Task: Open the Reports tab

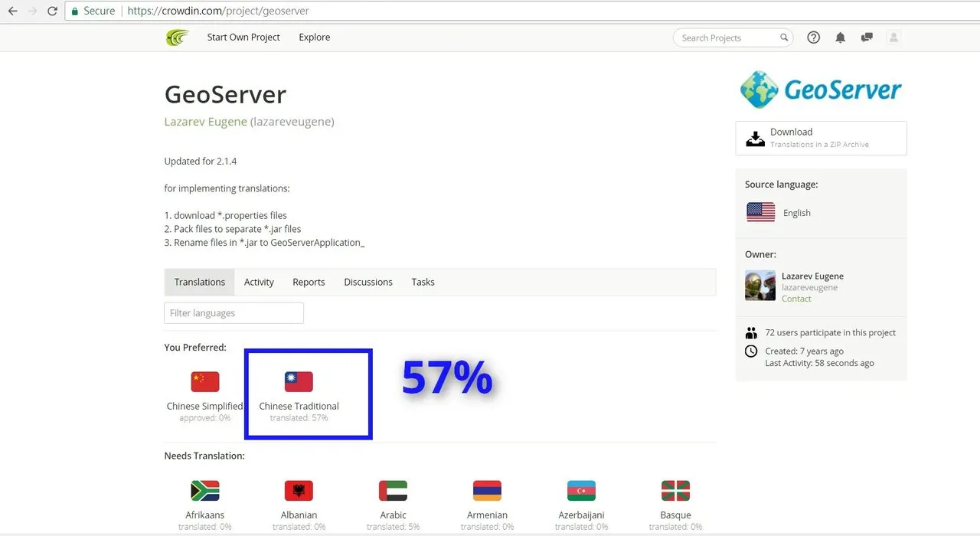Action: click(309, 282)
